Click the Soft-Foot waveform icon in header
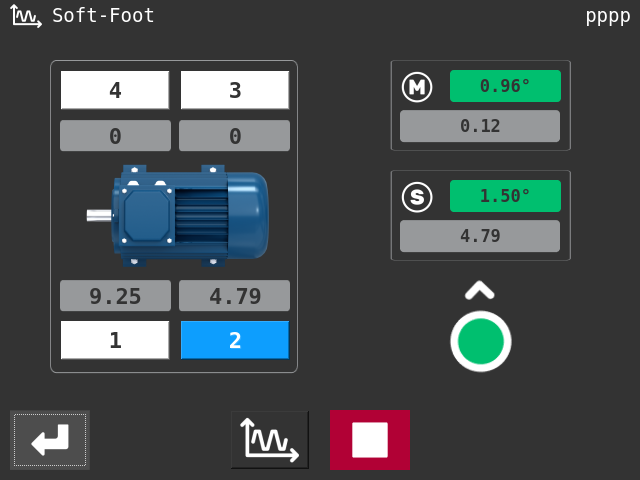This screenshot has height=480, width=640. pyautogui.click(x=26, y=16)
